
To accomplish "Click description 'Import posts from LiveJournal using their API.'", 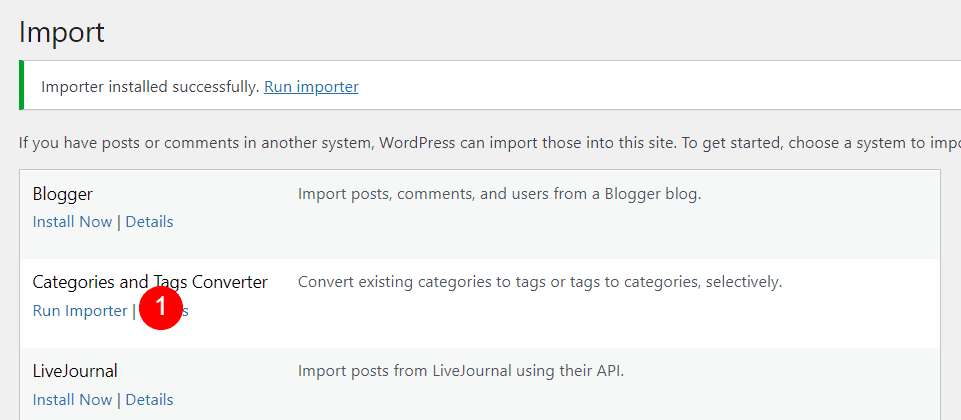I will 461,371.
